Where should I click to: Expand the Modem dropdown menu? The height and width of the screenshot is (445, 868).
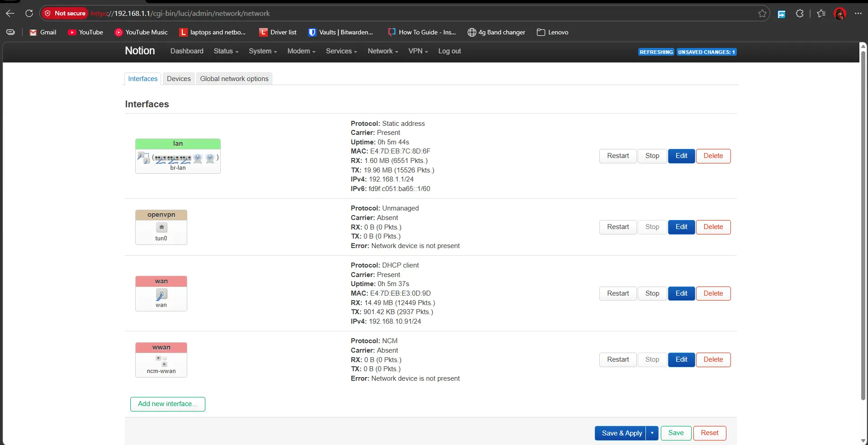point(301,51)
